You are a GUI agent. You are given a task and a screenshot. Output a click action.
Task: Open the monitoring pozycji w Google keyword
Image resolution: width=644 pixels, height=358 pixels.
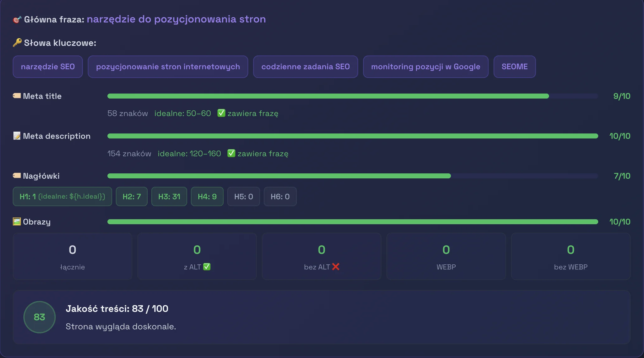pyautogui.click(x=425, y=66)
